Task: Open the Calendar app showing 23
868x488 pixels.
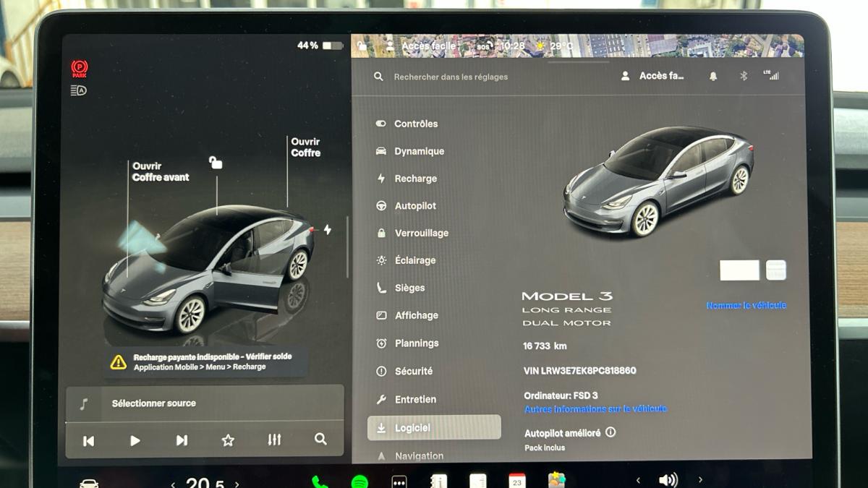Action: pos(517,481)
